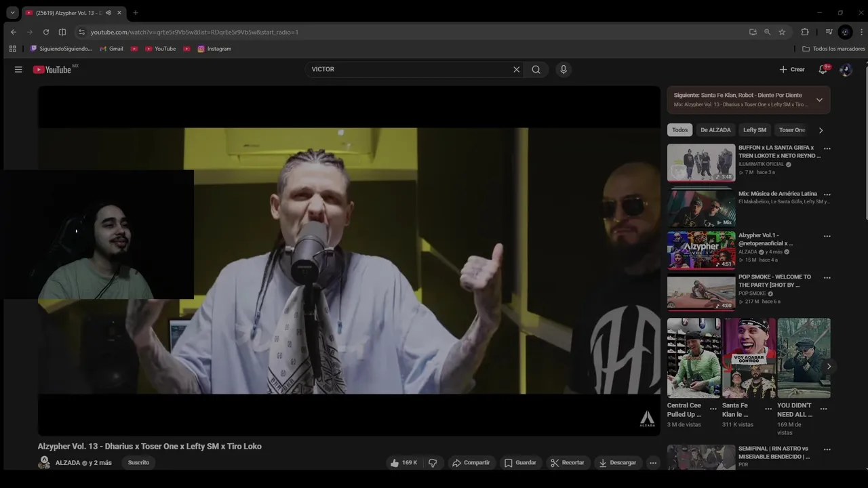Expand the Siguiente playlist panel chevron

[x=819, y=100]
